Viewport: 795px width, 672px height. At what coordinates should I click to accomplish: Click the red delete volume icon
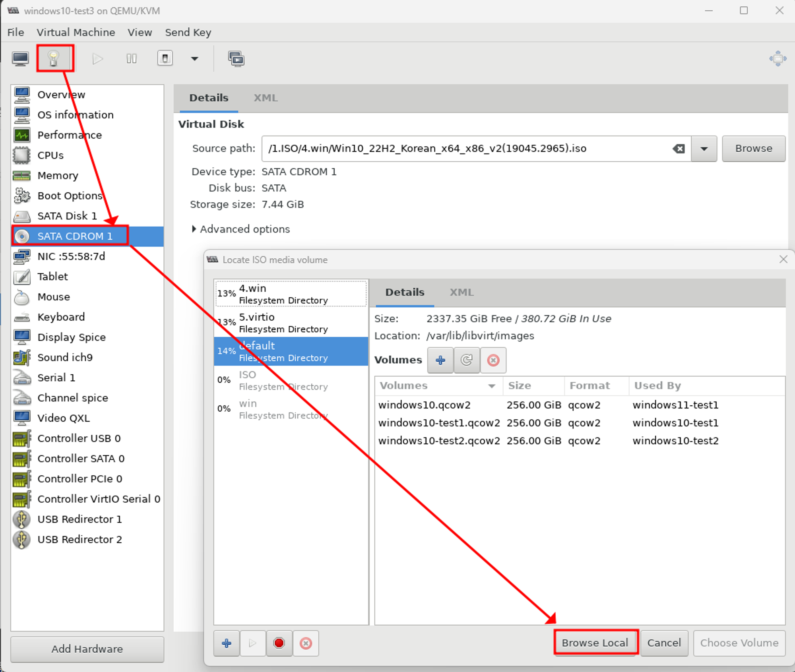(493, 360)
